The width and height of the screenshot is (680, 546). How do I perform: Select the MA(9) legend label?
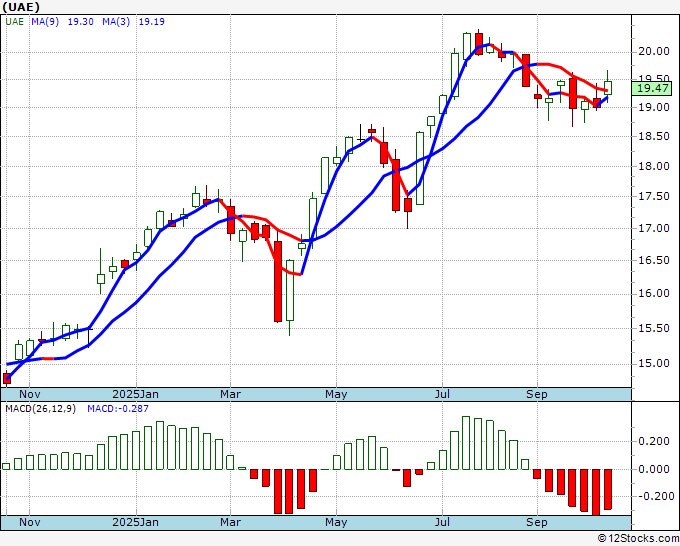pos(45,22)
